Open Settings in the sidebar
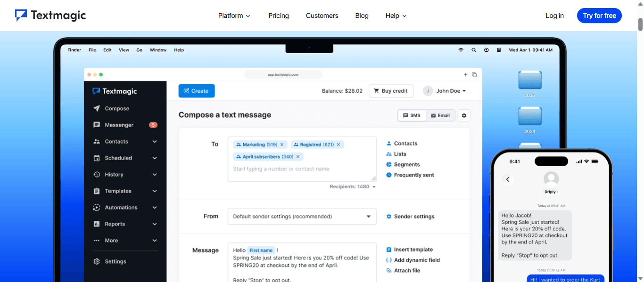 (x=116, y=262)
